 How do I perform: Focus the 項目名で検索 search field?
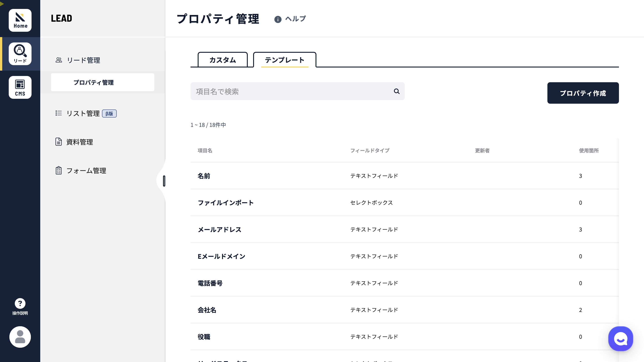click(297, 91)
